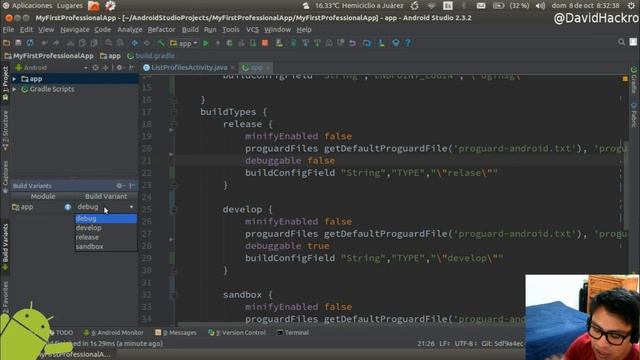Image resolution: width=640 pixels, height=360 pixels.
Task: Click the red Stop button
Action: click(265, 43)
